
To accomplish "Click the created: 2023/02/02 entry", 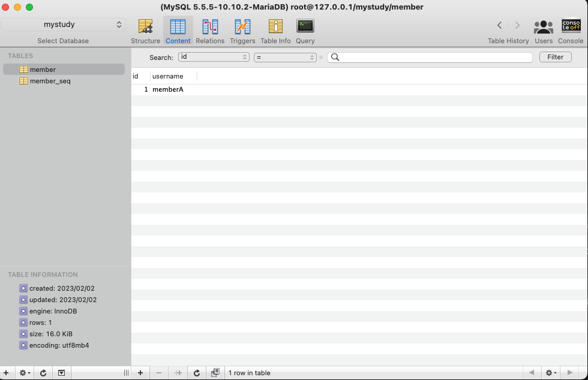I will 57,288.
